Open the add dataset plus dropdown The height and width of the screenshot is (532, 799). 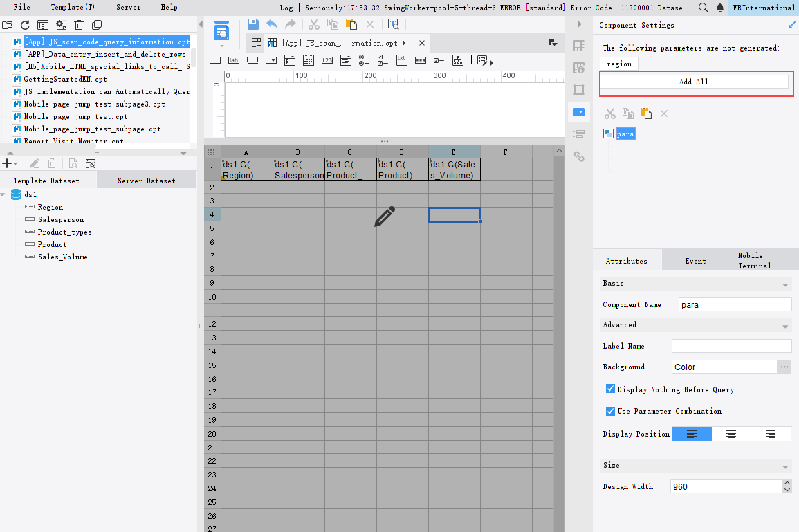tap(9, 163)
